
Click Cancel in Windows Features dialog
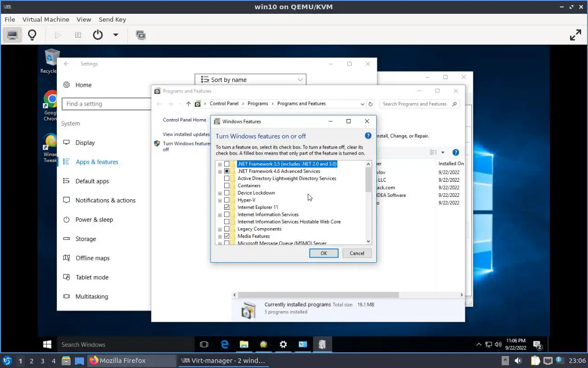[x=357, y=253]
